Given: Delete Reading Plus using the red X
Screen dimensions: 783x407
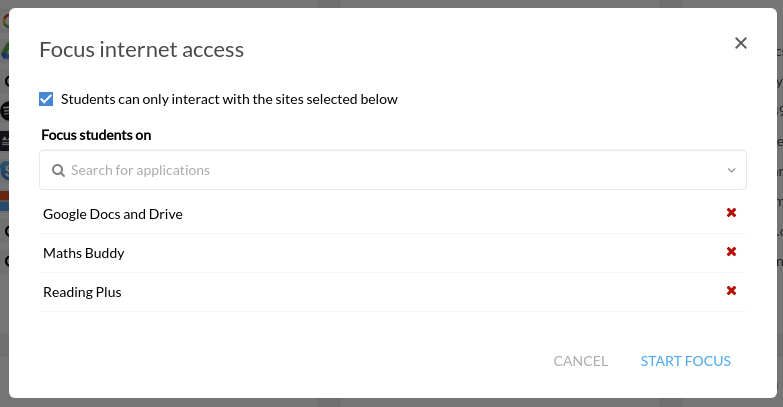Looking at the screenshot, I should pos(731,291).
